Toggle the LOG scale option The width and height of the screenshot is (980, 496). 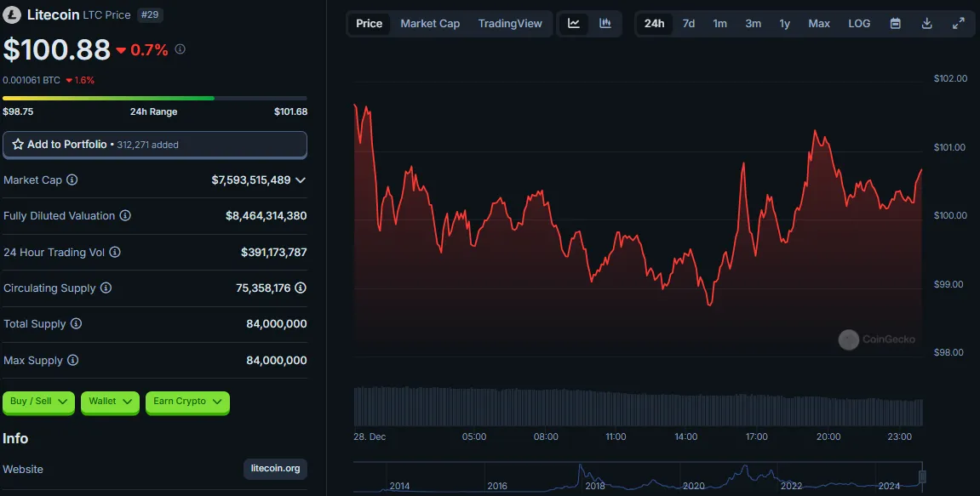coord(859,24)
